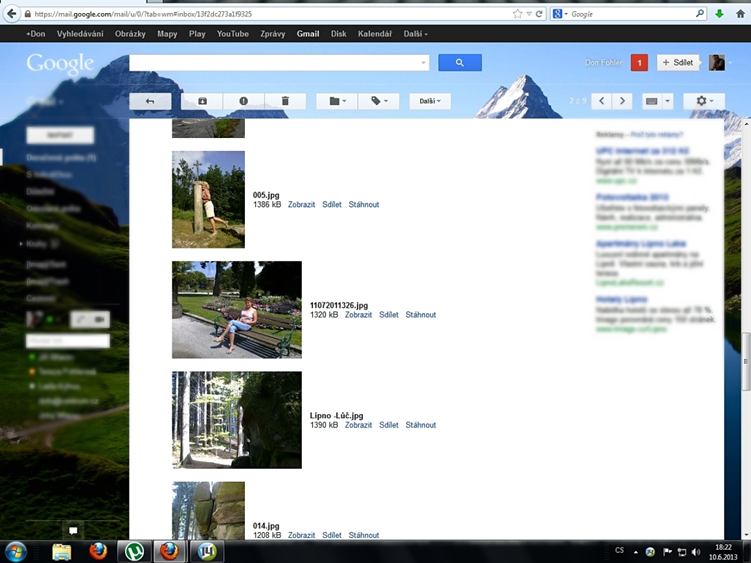Open the 005.jpg thumbnail
Screen dimensions: 751x563
tap(208, 199)
